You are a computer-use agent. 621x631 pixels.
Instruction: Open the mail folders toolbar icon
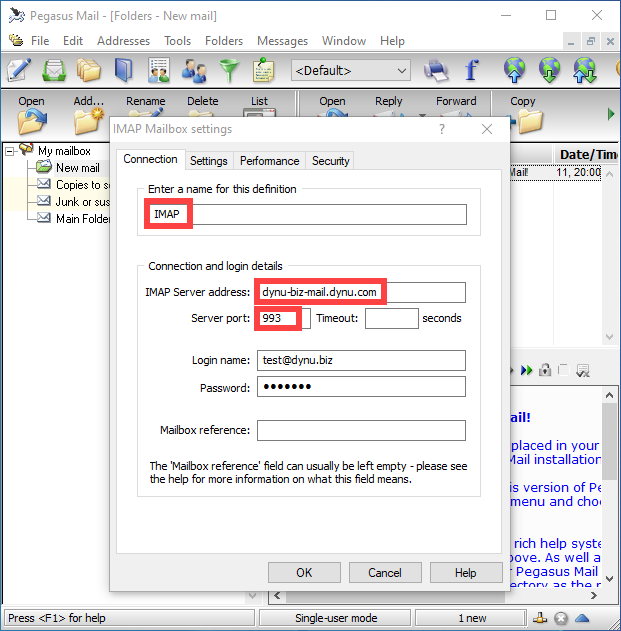(89, 70)
